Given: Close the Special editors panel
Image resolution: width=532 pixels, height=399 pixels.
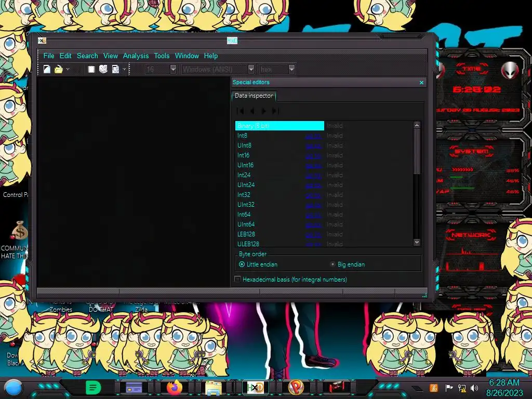Looking at the screenshot, I should click(x=421, y=83).
